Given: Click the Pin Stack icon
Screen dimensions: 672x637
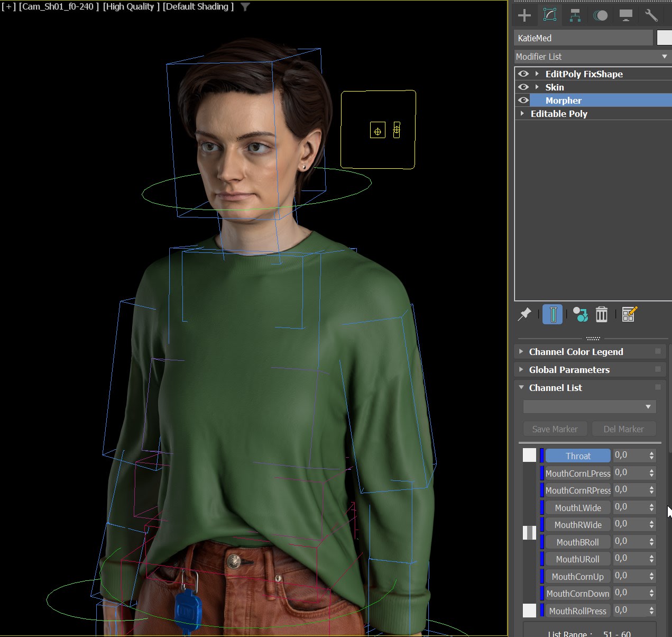Looking at the screenshot, I should click(x=524, y=314).
